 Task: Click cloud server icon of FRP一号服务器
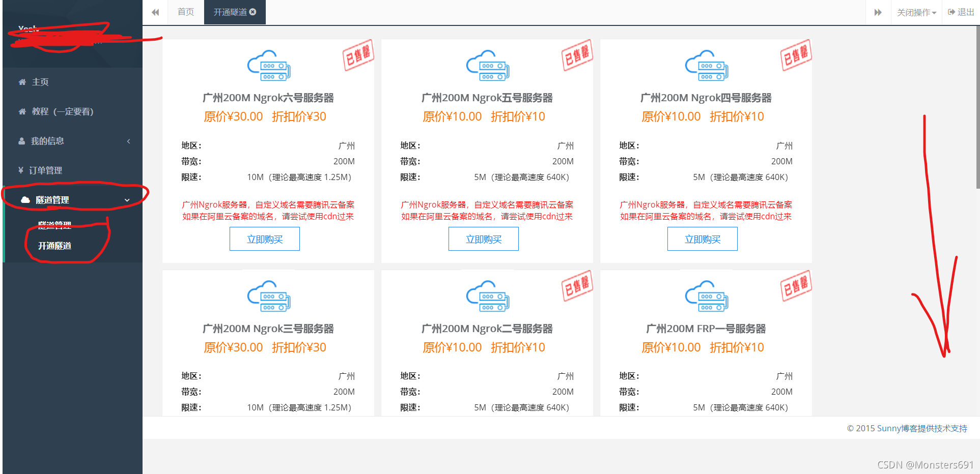click(x=707, y=296)
